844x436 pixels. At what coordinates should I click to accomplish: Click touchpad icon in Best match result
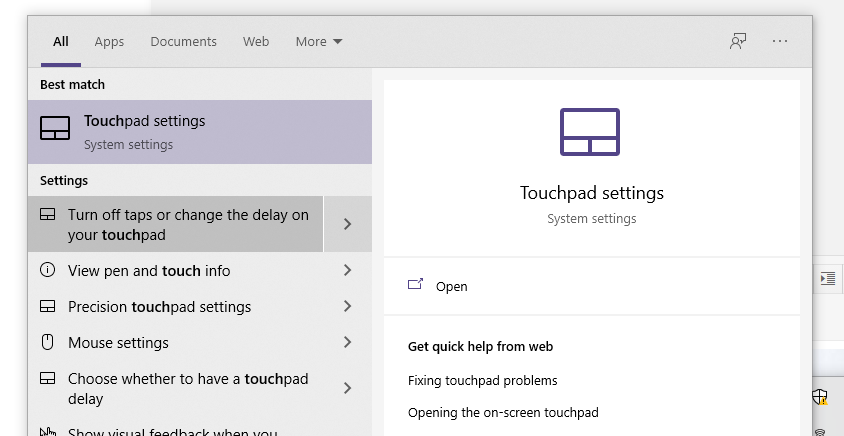(x=55, y=129)
